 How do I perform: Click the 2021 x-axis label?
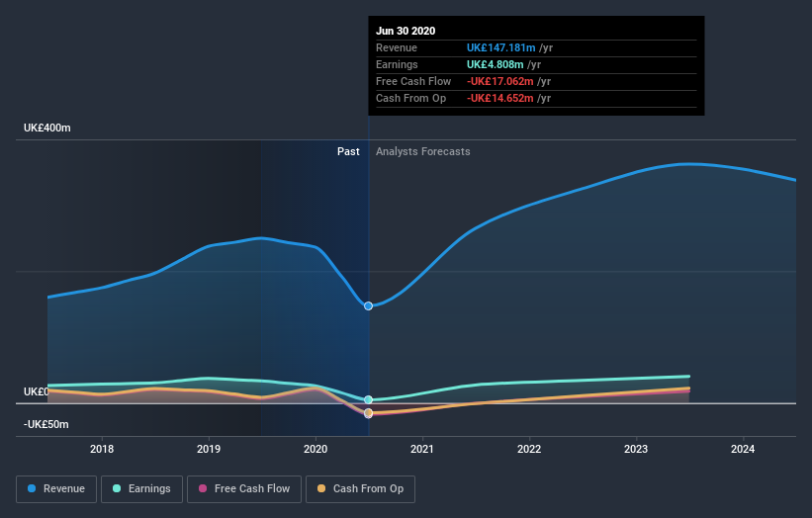click(422, 449)
